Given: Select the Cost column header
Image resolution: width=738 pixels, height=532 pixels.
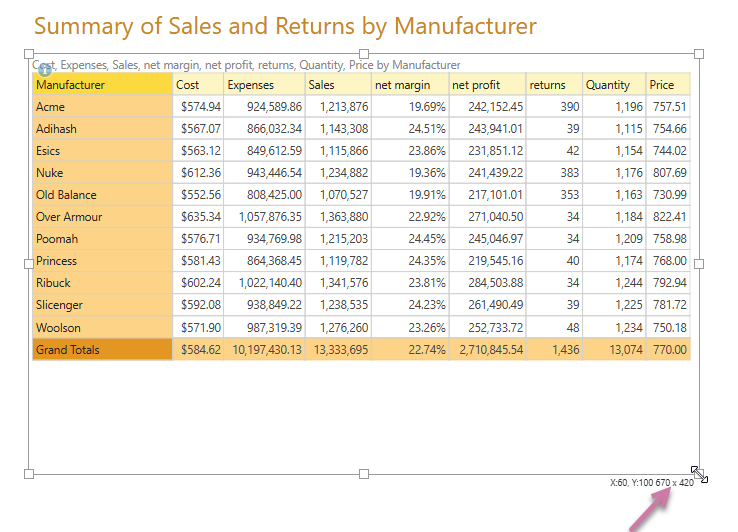Looking at the screenshot, I should pyautogui.click(x=198, y=85).
